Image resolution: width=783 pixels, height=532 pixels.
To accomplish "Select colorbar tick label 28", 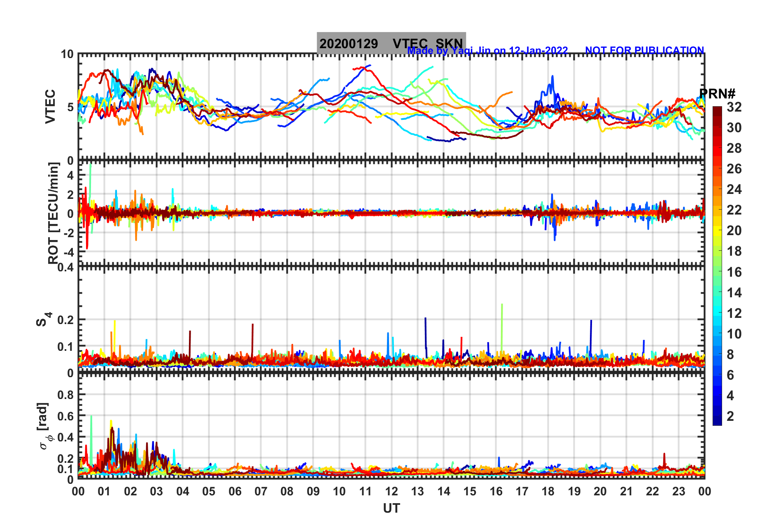I will pos(734,148).
